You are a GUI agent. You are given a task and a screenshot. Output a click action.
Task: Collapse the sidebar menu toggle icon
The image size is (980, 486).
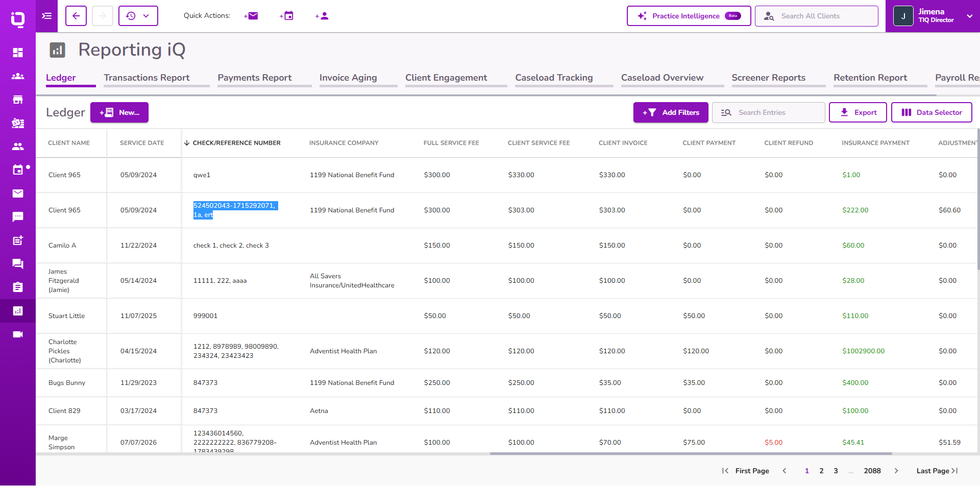(47, 16)
